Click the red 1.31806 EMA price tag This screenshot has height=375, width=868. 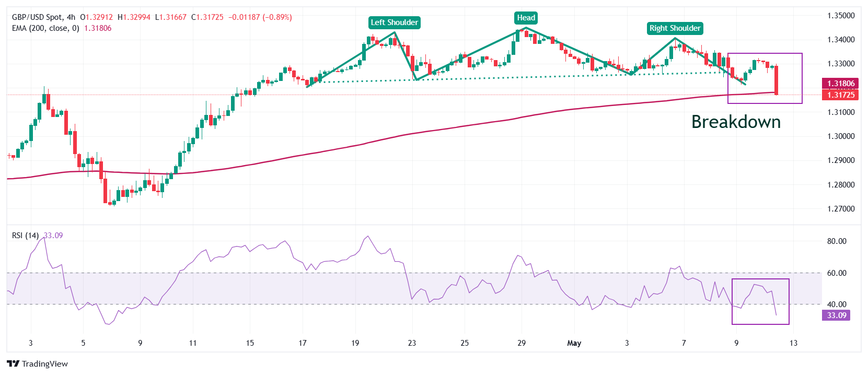click(x=840, y=84)
